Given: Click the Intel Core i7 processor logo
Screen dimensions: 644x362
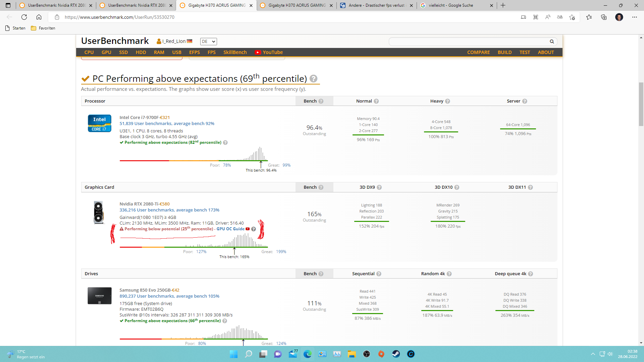Looking at the screenshot, I should pyautogui.click(x=99, y=123).
